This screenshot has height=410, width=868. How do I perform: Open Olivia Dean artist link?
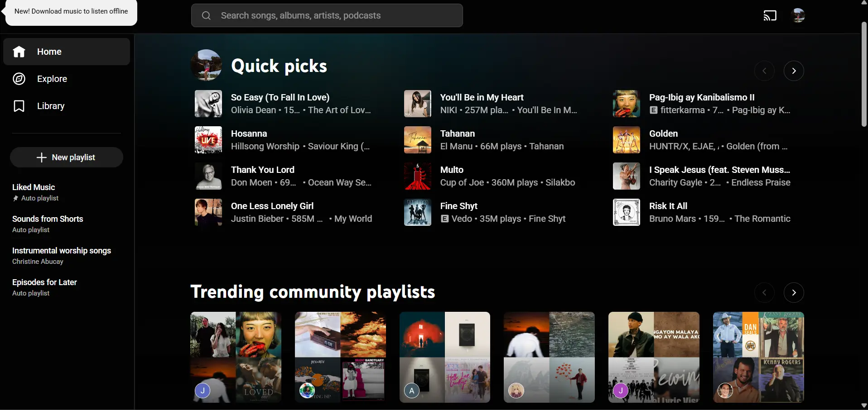(x=253, y=110)
